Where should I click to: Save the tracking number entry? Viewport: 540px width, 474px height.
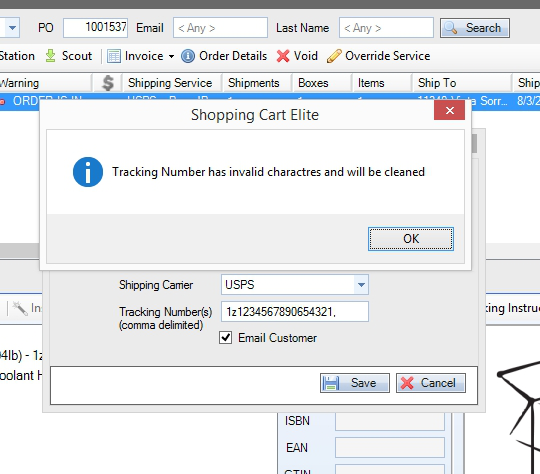(x=355, y=383)
